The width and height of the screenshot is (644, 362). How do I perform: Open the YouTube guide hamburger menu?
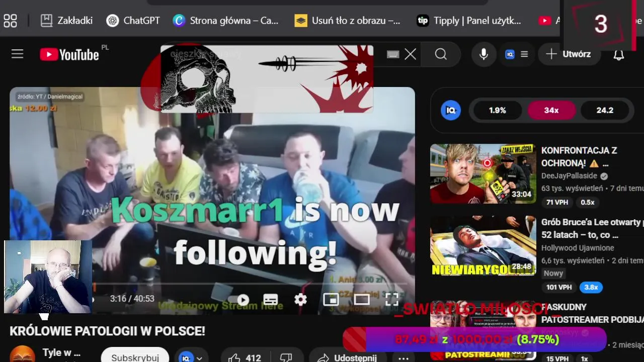(x=18, y=54)
